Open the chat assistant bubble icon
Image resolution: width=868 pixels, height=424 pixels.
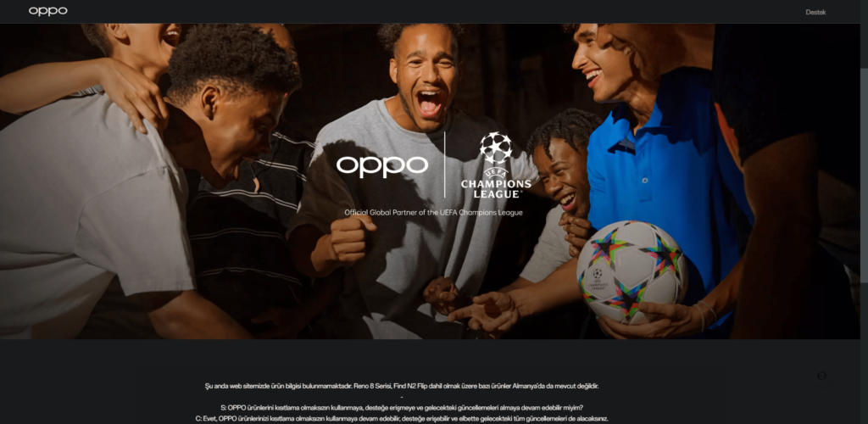click(x=821, y=376)
